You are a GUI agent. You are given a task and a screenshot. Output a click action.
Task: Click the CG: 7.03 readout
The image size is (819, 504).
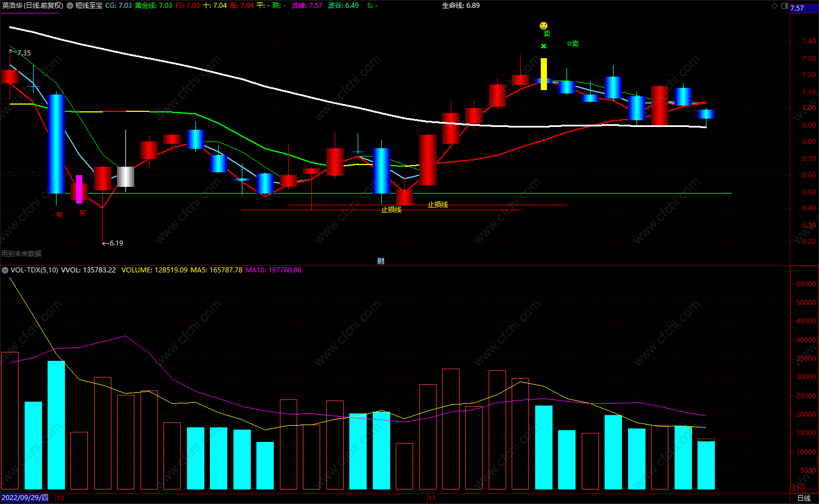point(119,6)
